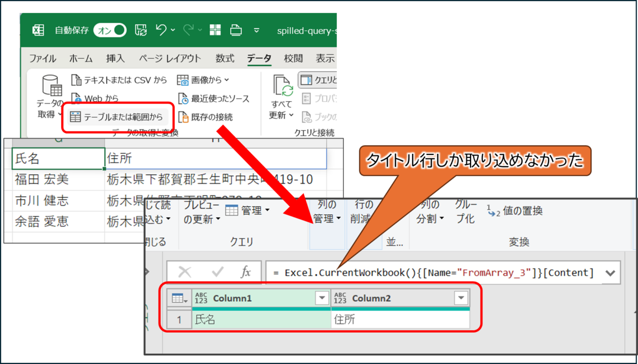Click preview cell 住所 in Column2

coord(400,320)
